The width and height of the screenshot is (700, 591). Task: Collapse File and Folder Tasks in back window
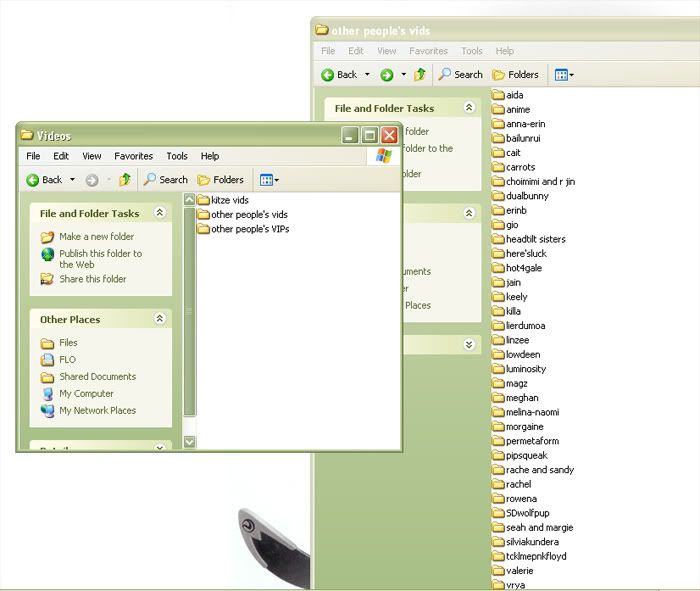click(x=469, y=107)
